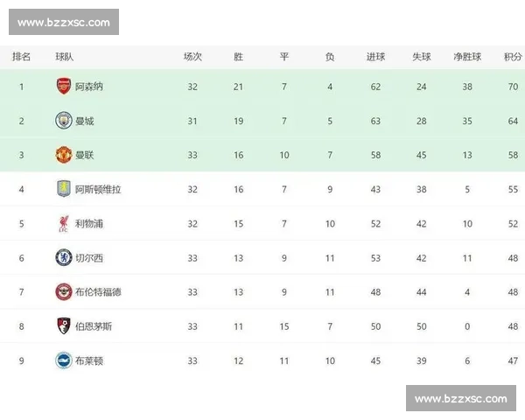
Task: Click the Arsenal club crest icon
Action: point(64,87)
